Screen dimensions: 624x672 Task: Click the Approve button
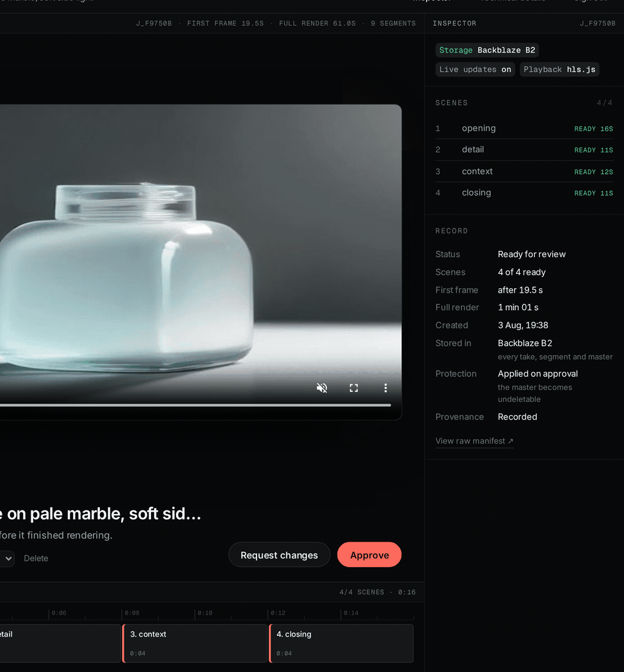[369, 555]
